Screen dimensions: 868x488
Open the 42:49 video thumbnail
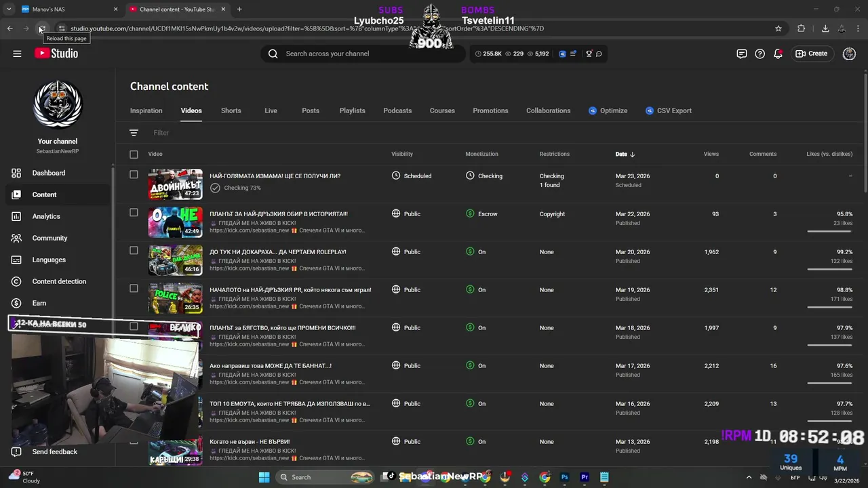(175, 222)
